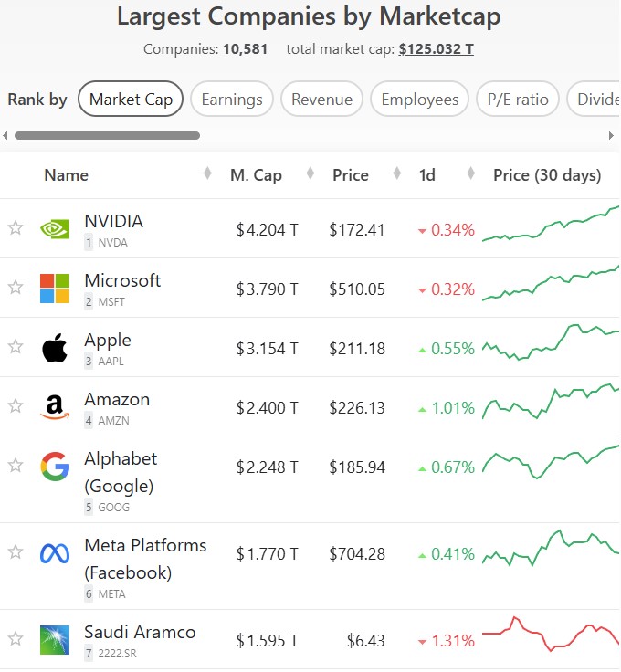Click the Google logo icon
The image size is (621, 672).
click(x=55, y=467)
